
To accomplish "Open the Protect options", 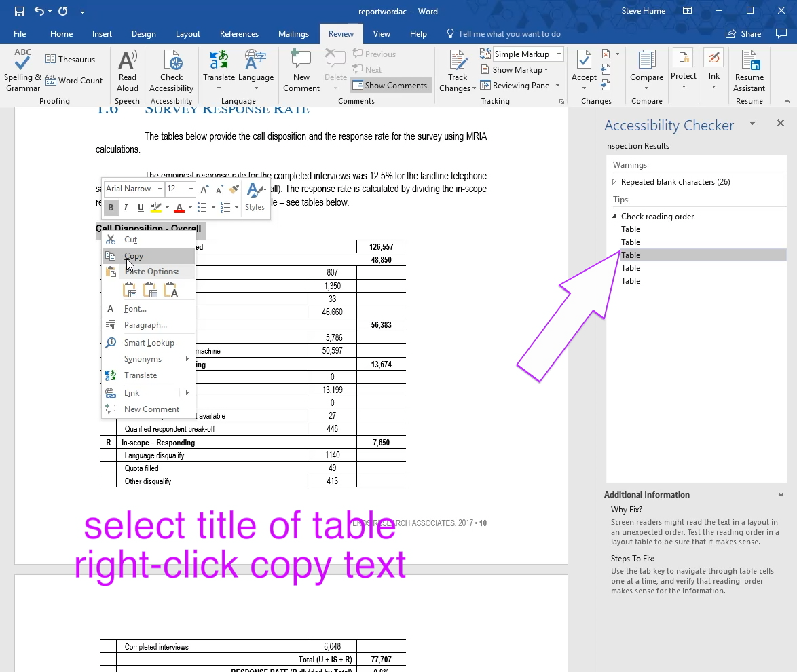I will (x=683, y=69).
